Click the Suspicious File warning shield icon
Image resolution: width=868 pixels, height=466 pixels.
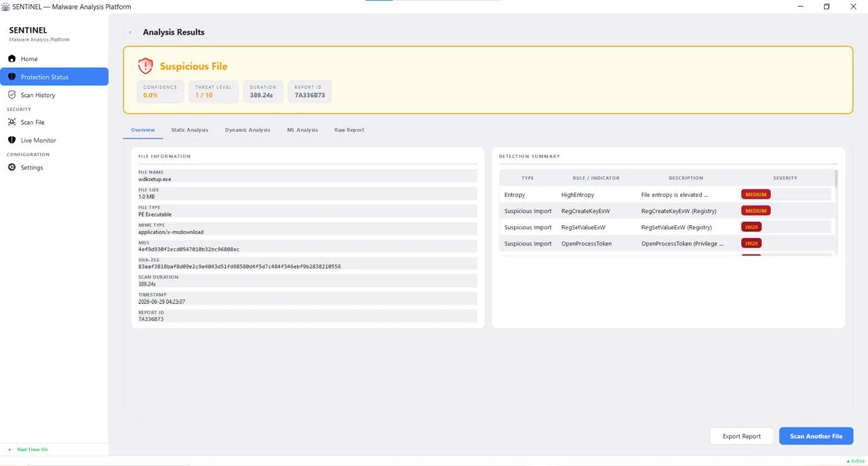[145, 66]
